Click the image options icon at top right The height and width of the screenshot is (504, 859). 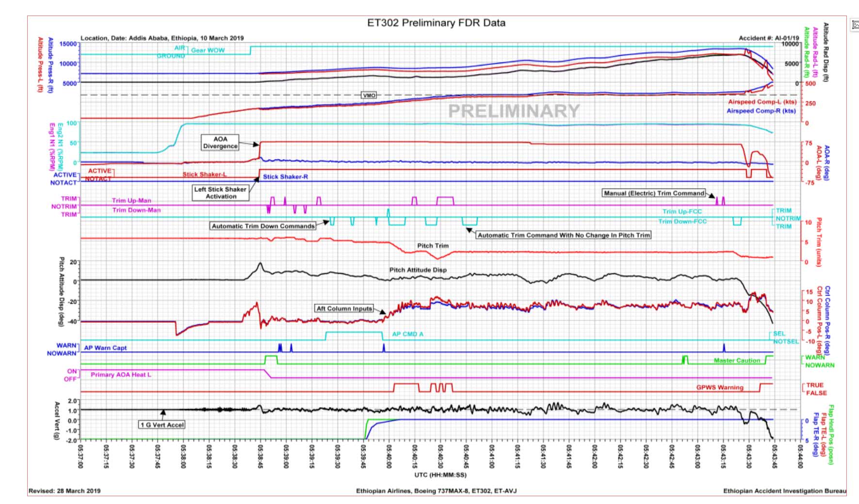point(855,26)
